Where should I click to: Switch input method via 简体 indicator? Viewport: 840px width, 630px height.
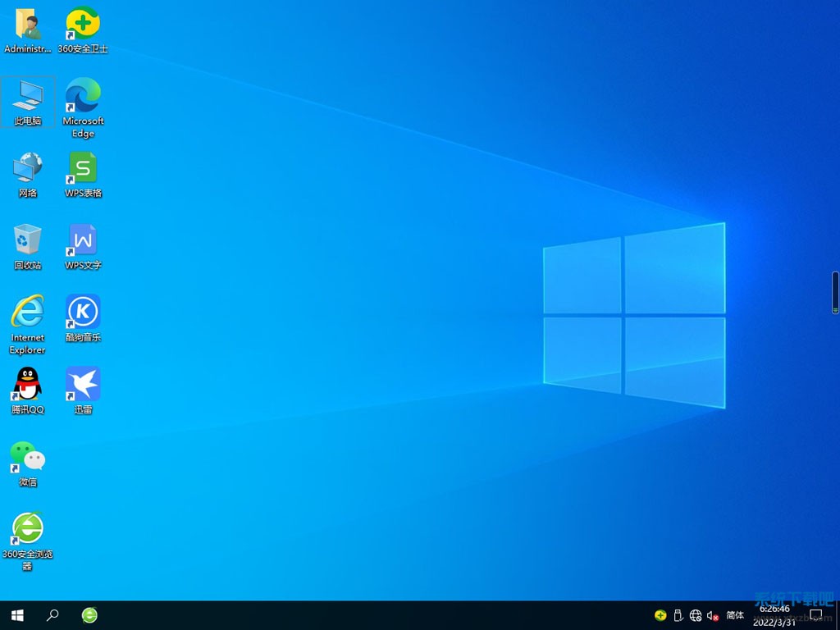(735, 615)
